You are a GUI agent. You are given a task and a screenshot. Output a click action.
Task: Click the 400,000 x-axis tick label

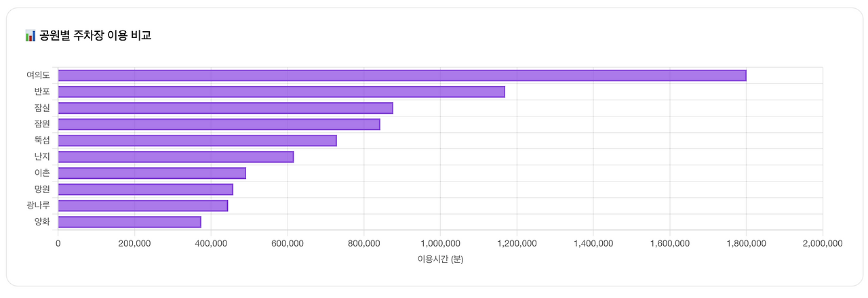coord(211,242)
